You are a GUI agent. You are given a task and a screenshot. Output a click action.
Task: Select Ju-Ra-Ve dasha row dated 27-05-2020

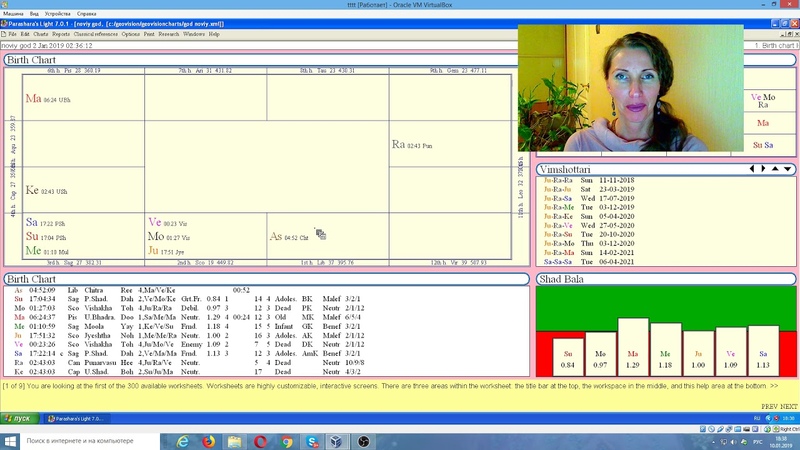click(x=589, y=226)
